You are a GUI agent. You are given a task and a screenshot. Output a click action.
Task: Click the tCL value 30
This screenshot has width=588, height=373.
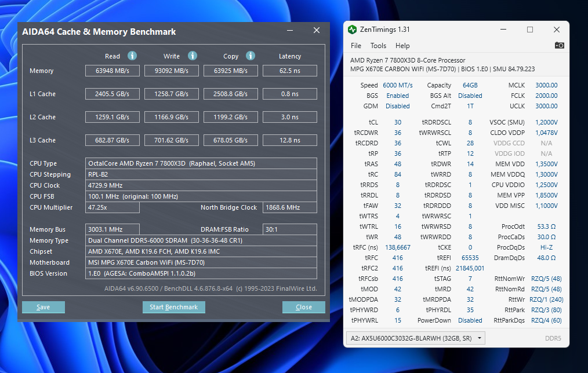tap(397, 122)
